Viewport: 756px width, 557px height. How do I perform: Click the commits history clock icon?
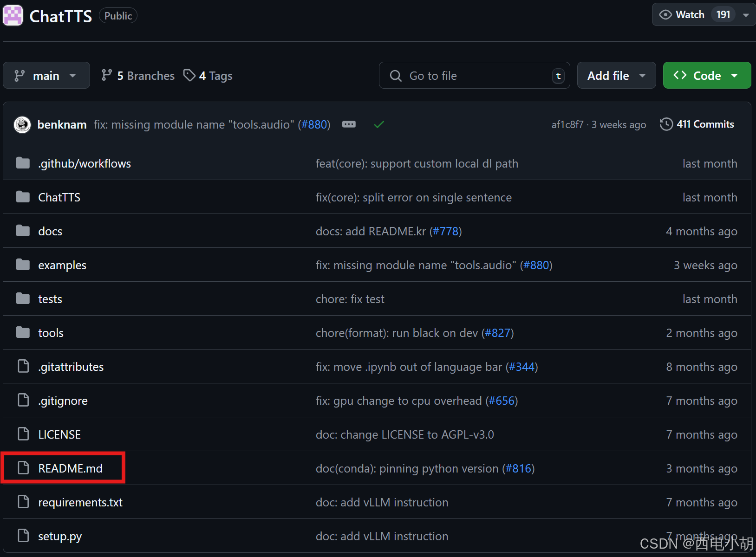click(666, 124)
